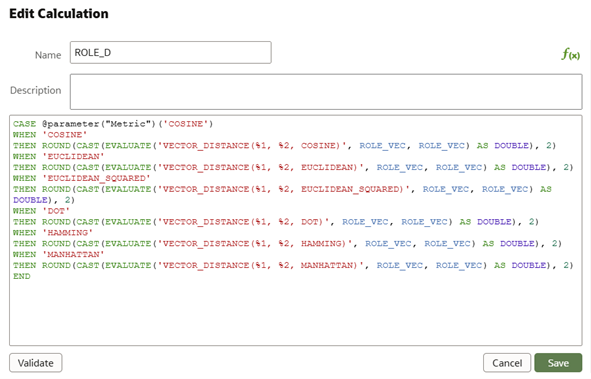Click the THEN line with HAMMING distance
Image resolution: width=591 pixels, height=379 pixels.
click(x=288, y=243)
